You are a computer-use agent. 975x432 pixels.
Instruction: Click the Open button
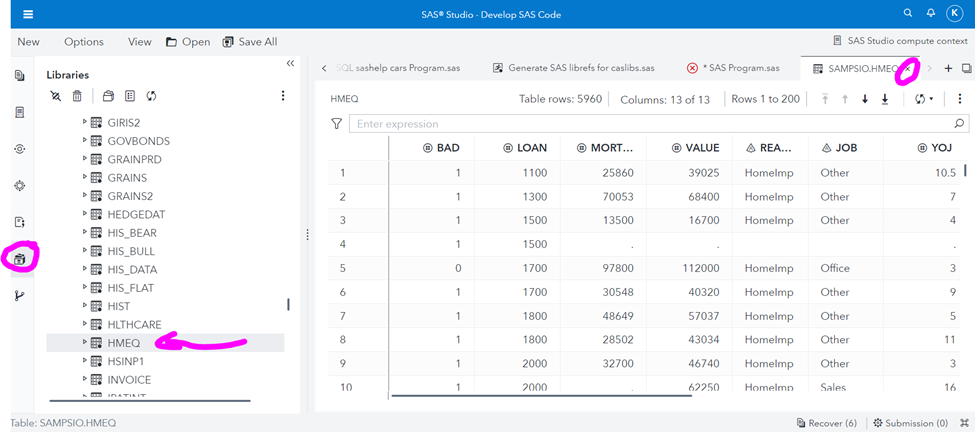(188, 42)
